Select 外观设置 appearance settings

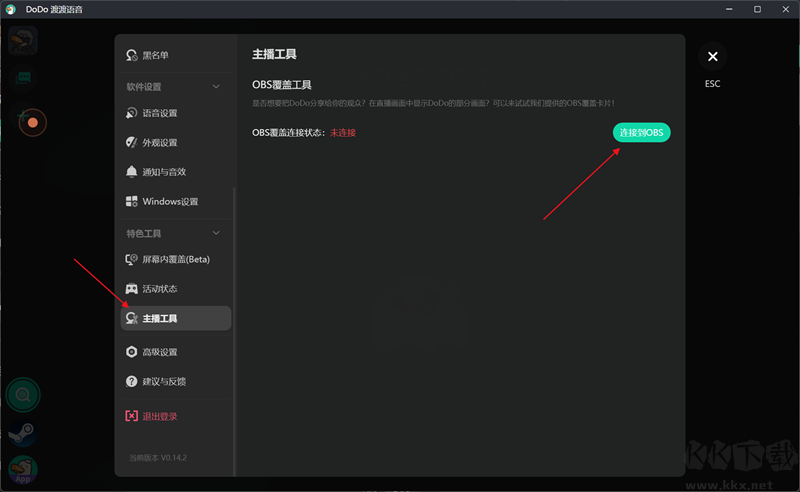[160, 142]
